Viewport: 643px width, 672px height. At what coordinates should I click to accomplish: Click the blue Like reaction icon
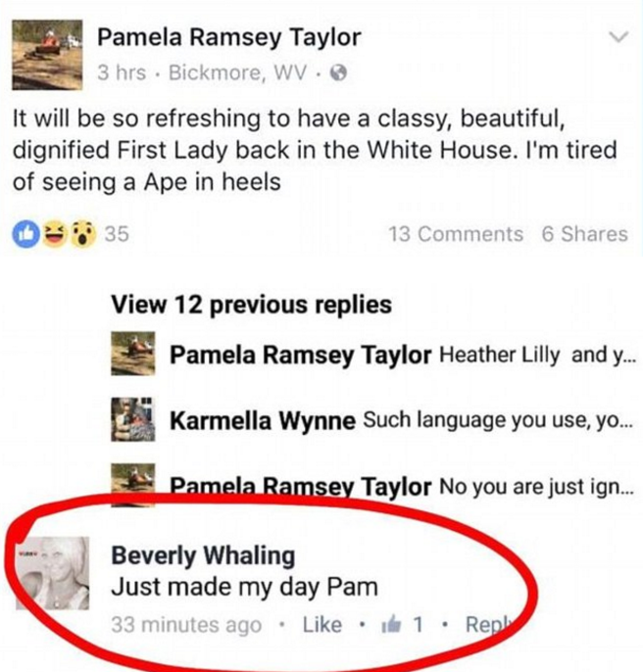tap(26, 234)
